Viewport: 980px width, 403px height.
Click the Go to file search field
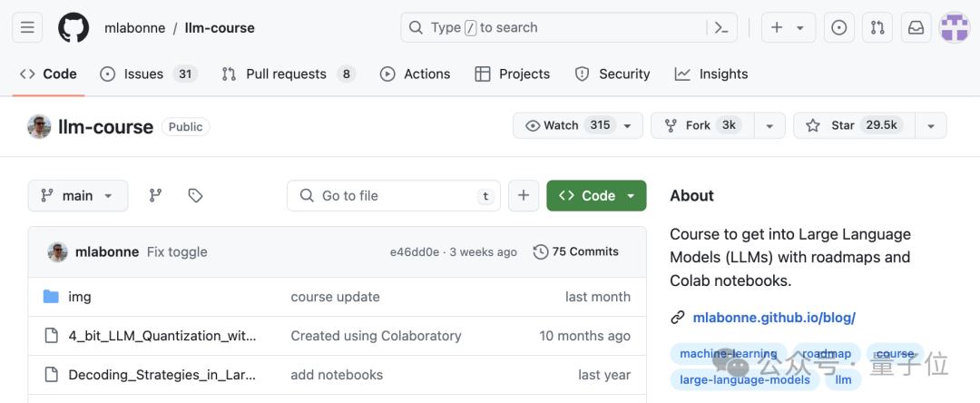(395, 195)
